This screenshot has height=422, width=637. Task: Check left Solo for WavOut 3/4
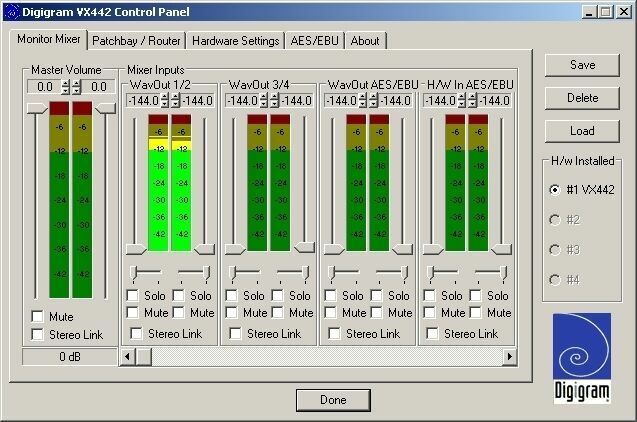pos(232,295)
